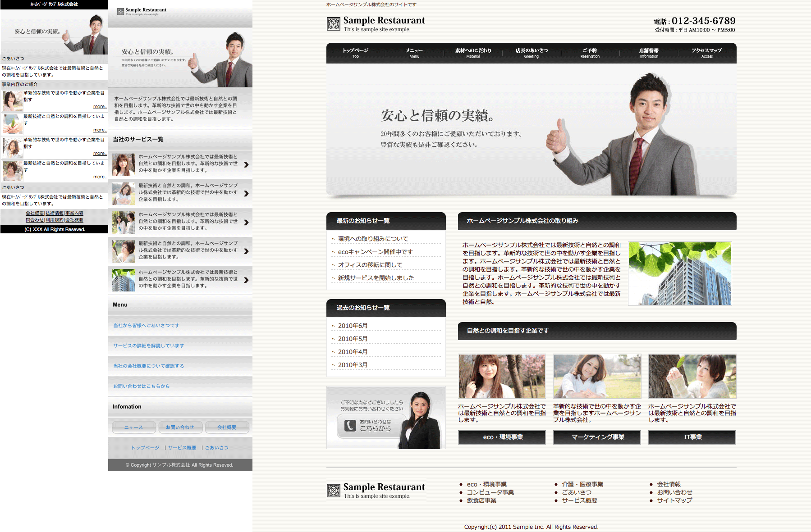Open the サイトマップ footer link
The width and height of the screenshot is (811, 532).
click(x=674, y=500)
